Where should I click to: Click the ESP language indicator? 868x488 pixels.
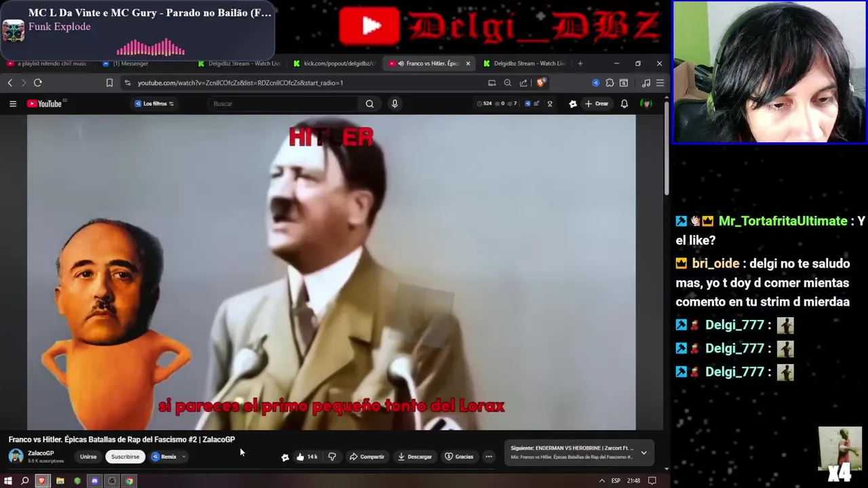(616, 481)
